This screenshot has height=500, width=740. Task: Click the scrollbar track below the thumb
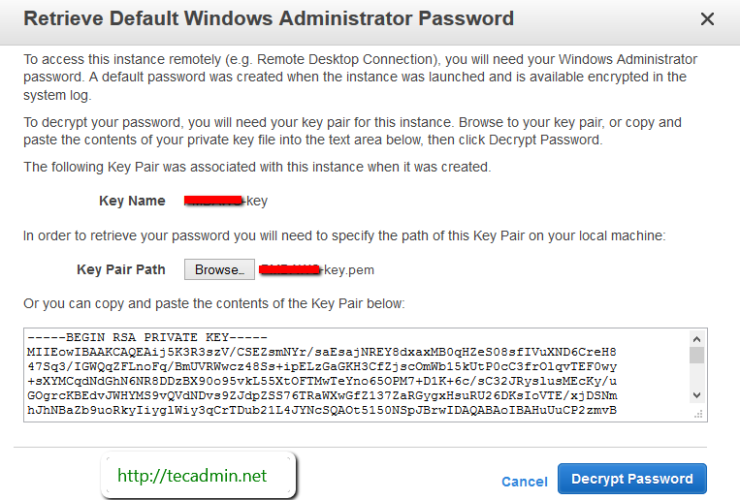(697, 378)
